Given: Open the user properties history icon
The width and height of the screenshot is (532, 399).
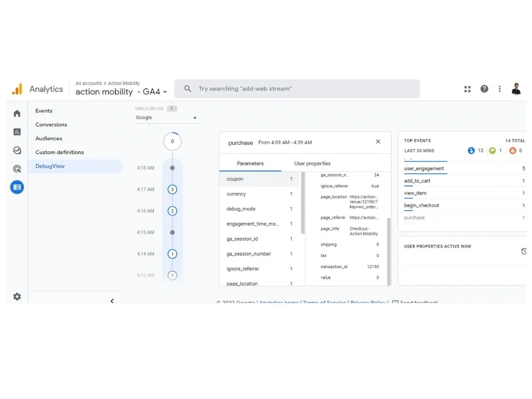Looking at the screenshot, I should 524,251.
